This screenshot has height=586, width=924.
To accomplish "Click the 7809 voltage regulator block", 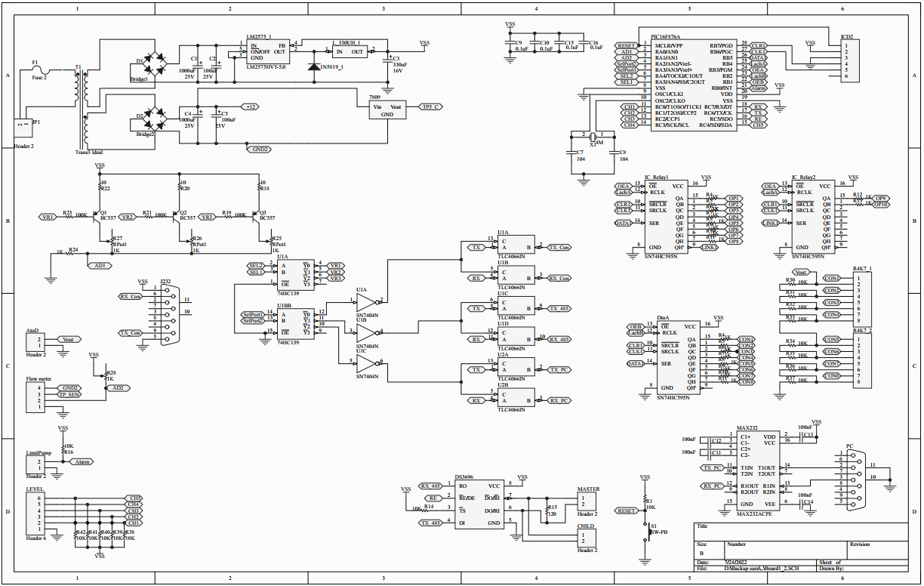I will tap(386, 110).
